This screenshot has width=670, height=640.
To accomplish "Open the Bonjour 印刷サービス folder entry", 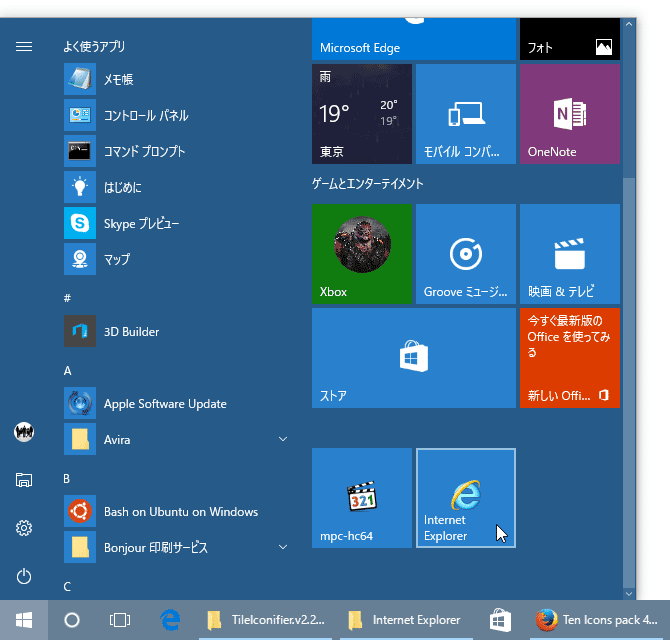I will 176,548.
